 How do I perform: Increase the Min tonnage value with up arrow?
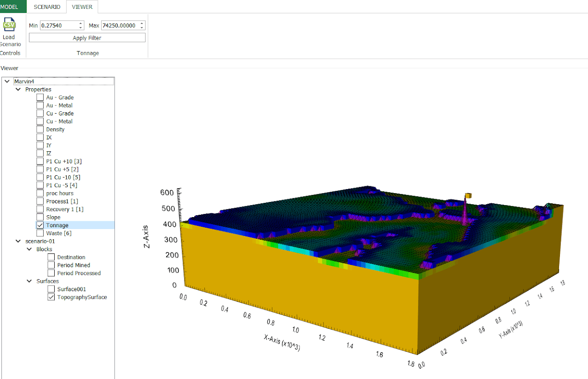pos(81,23)
